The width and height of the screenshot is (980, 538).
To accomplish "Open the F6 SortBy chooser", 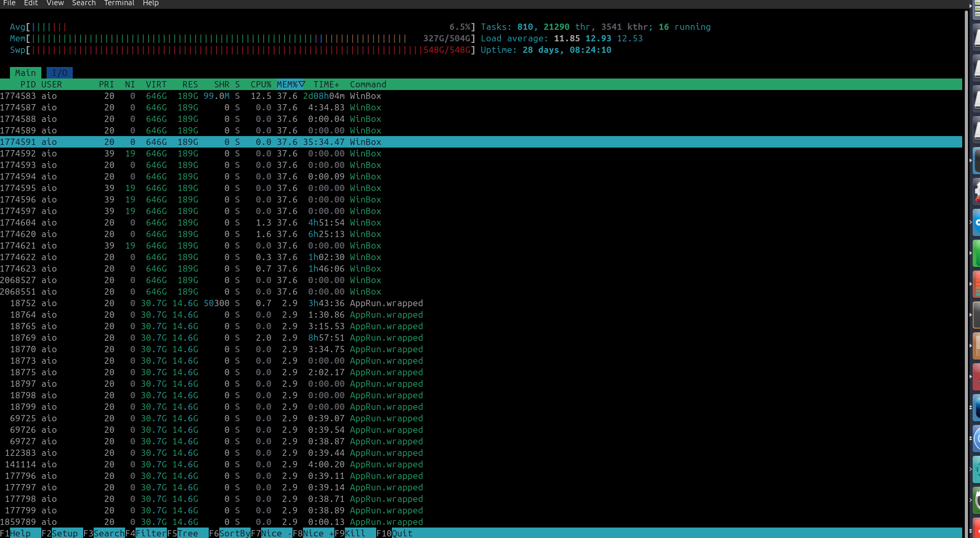I will (230, 533).
